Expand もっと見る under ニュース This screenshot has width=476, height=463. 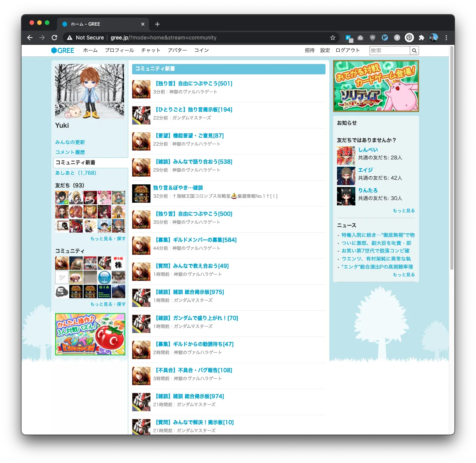tap(404, 275)
